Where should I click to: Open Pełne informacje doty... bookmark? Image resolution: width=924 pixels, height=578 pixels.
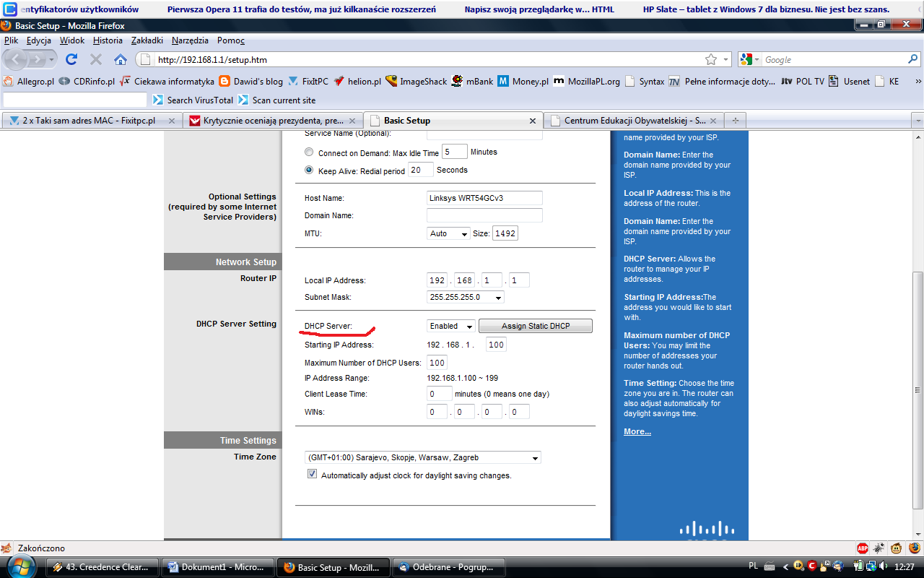722,82
